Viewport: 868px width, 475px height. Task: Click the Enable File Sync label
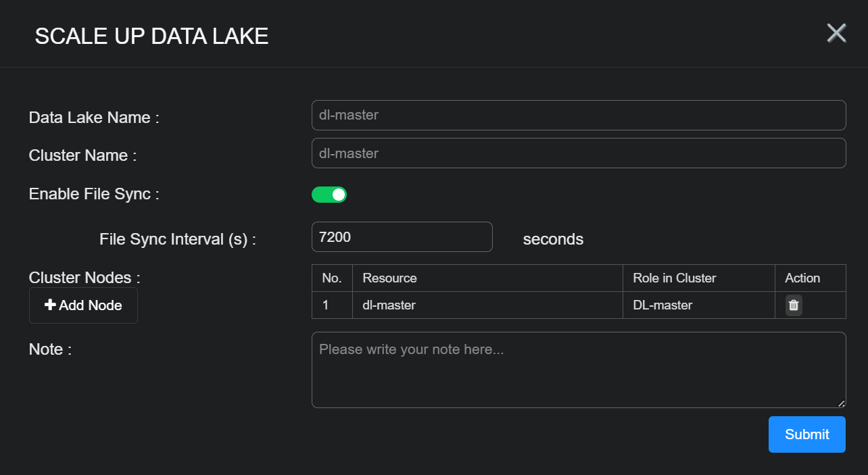[94, 194]
